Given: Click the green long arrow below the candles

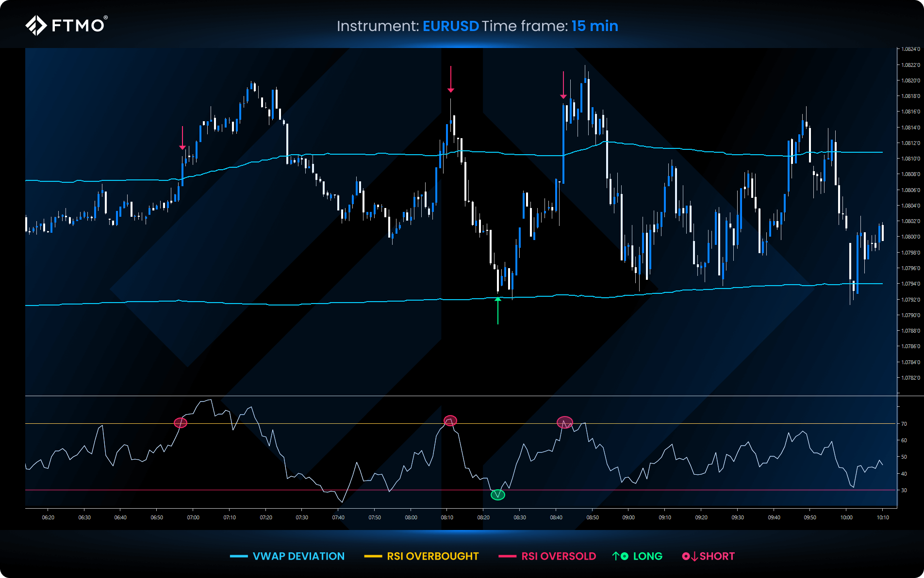Looking at the screenshot, I should click(x=497, y=310).
